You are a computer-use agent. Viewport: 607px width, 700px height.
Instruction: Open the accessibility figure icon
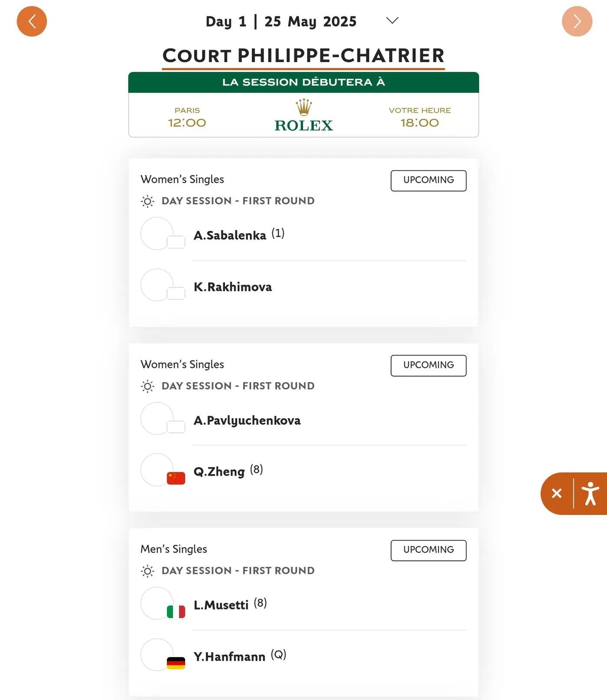(590, 493)
